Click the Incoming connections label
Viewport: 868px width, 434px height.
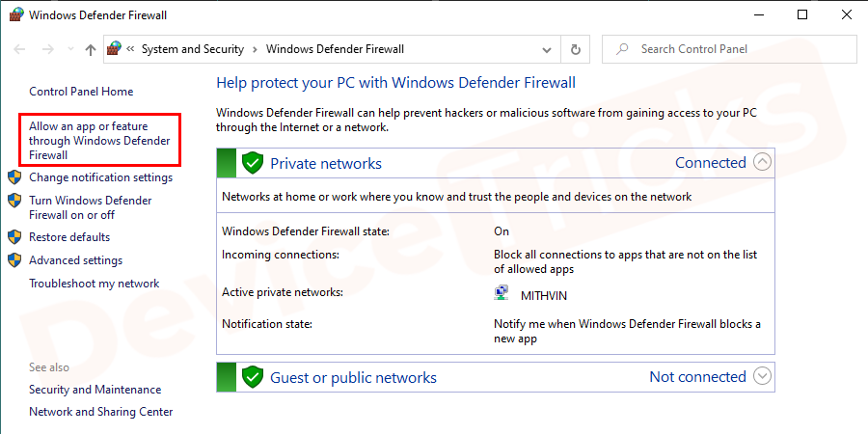tap(280, 255)
